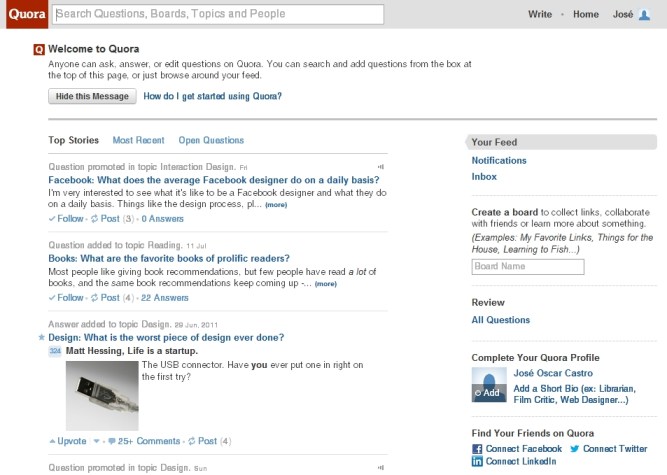This screenshot has height=475, width=667.
Task: Click the Connect Twitter bird icon
Action: tap(574, 449)
